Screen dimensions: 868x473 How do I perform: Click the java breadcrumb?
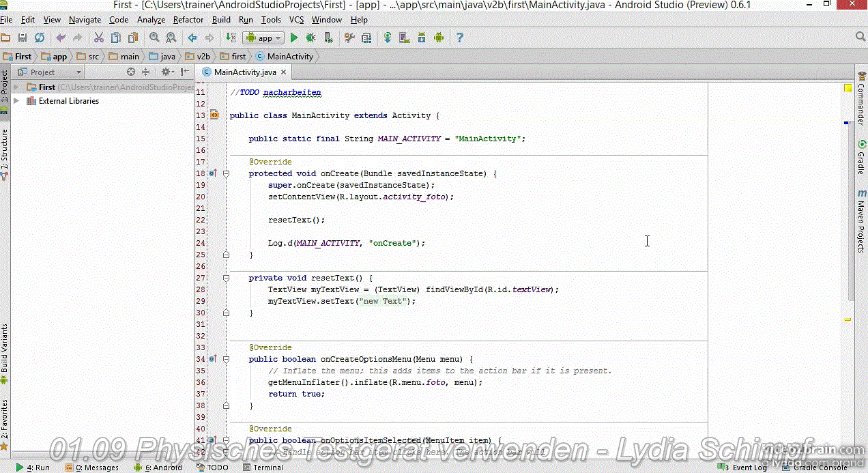162,57
